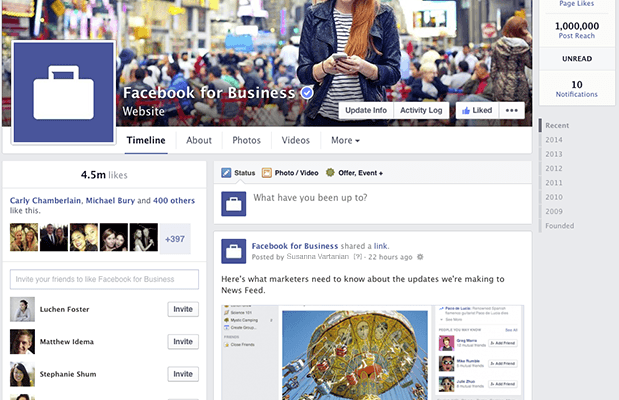Screen dimensions: 619x400
Task: Click the third friend photo thumbnail
Action: pos(84,237)
